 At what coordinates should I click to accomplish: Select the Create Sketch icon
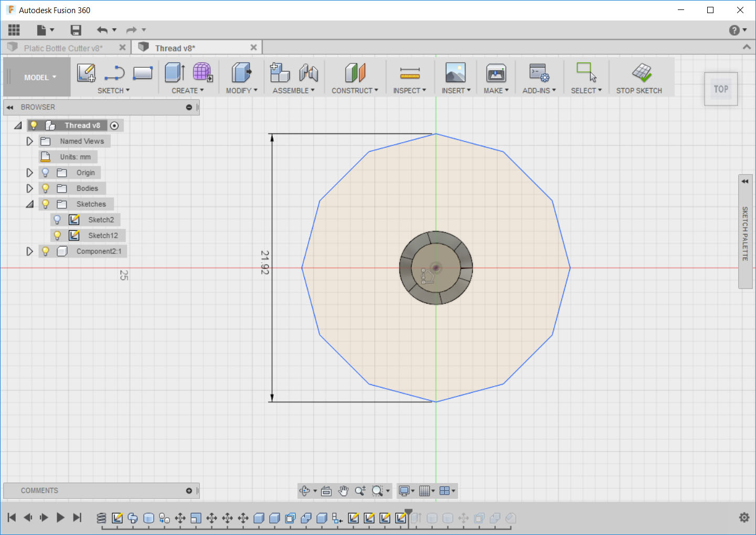click(x=87, y=73)
